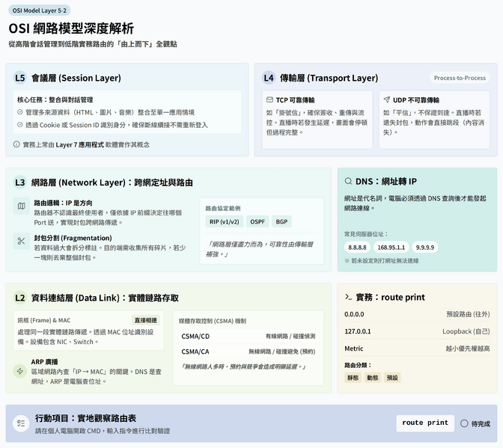This screenshot has width=503, height=448.
Task: Click the magnifier icon beside DNS heading
Action: coord(348,182)
